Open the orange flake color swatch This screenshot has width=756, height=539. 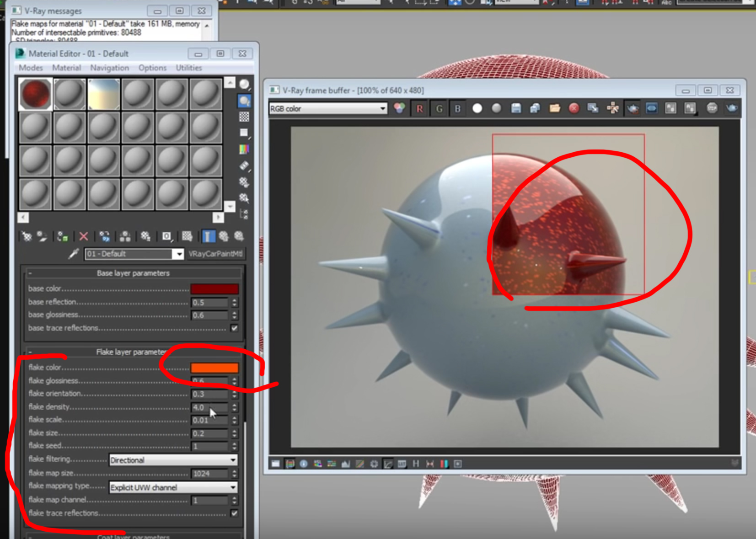click(214, 368)
